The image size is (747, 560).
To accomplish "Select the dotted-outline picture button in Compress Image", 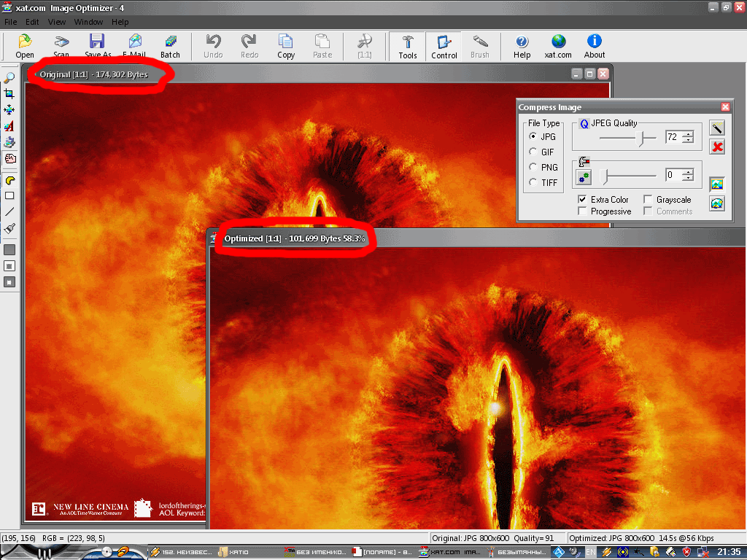I will tap(717, 203).
